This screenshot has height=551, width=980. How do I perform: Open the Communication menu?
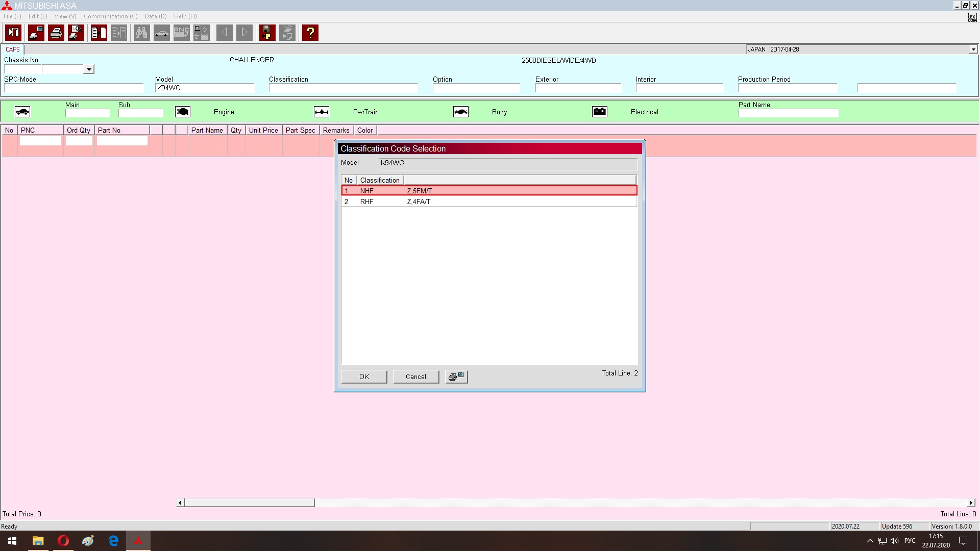(110, 16)
